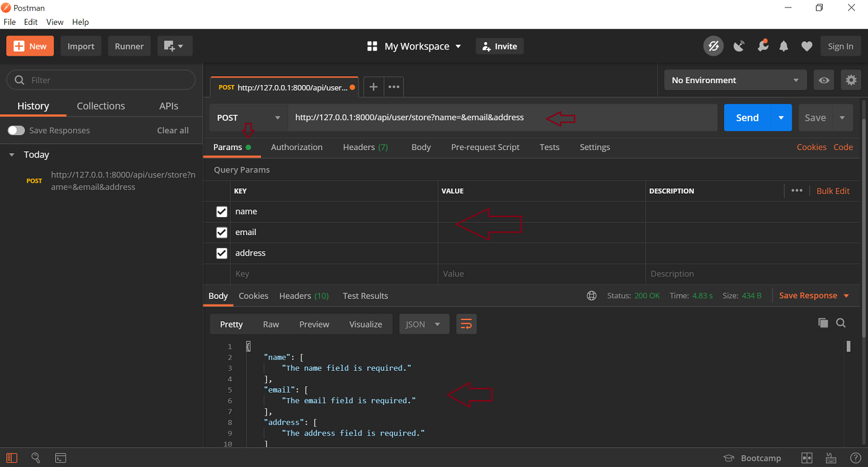Search the response with magnifier icon
The width and height of the screenshot is (868, 467).
(841, 322)
